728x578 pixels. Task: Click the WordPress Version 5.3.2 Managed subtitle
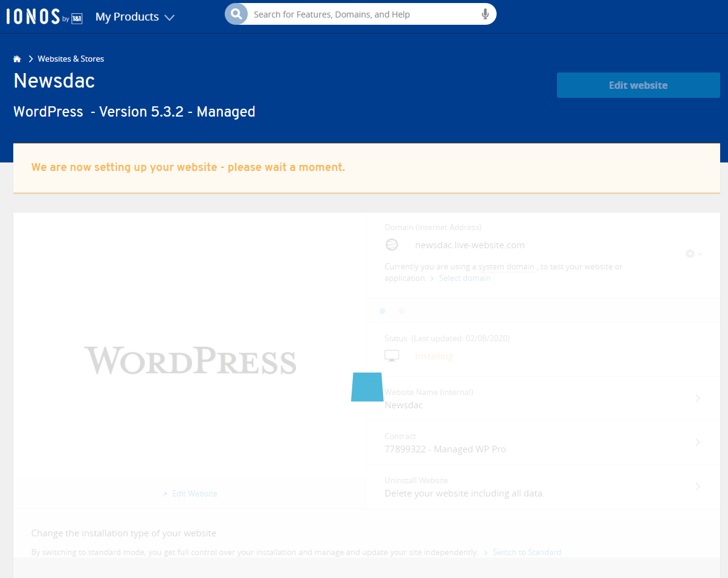pyautogui.click(x=134, y=112)
